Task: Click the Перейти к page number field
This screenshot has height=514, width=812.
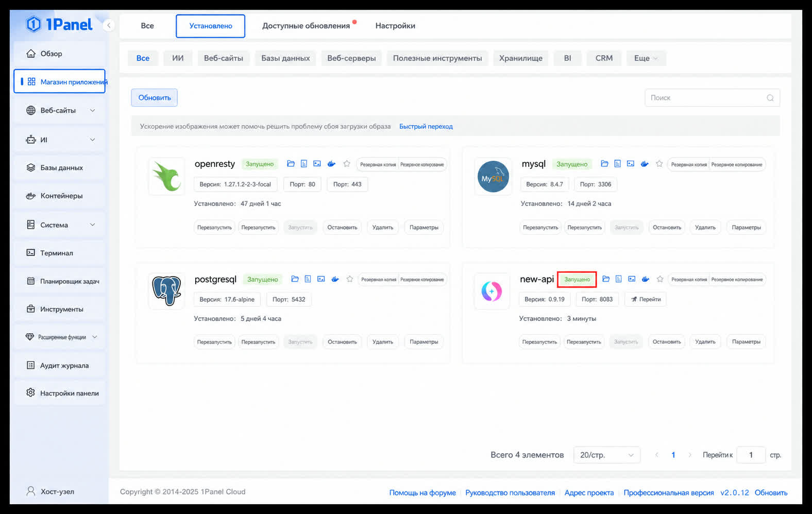Action: tap(751, 455)
